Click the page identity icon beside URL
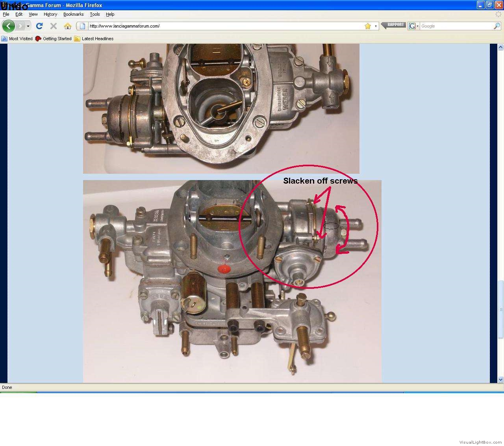This screenshot has width=504, height=446. tap(82, 26)
